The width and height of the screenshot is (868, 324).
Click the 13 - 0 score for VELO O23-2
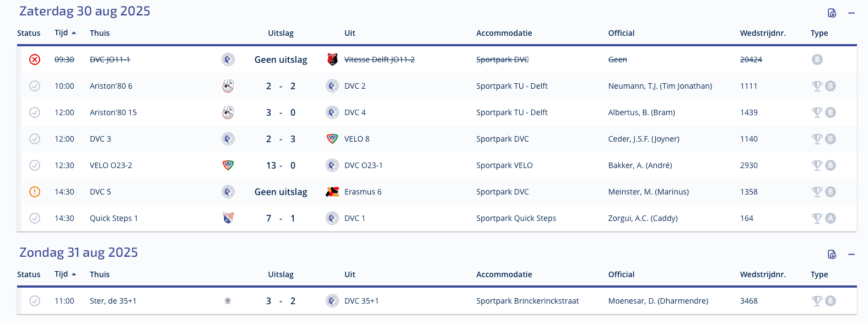coord(281,165)
